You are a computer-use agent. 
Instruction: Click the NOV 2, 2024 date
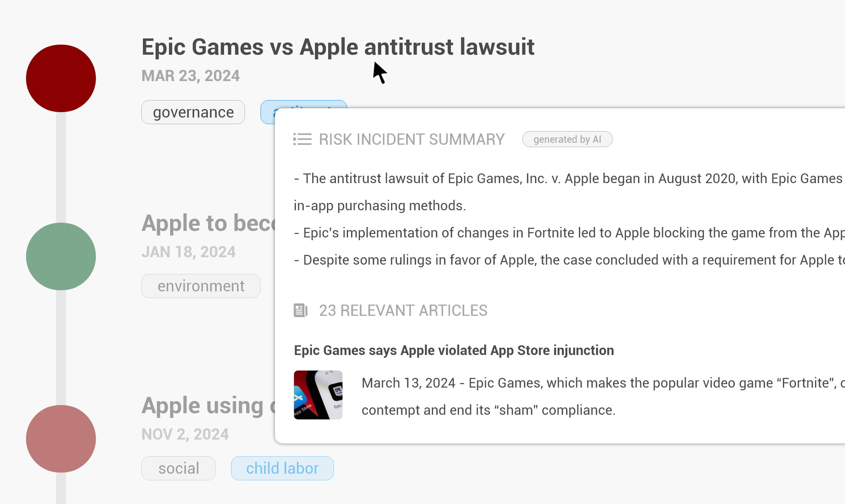pyautogui.click(x=185, y=434)
